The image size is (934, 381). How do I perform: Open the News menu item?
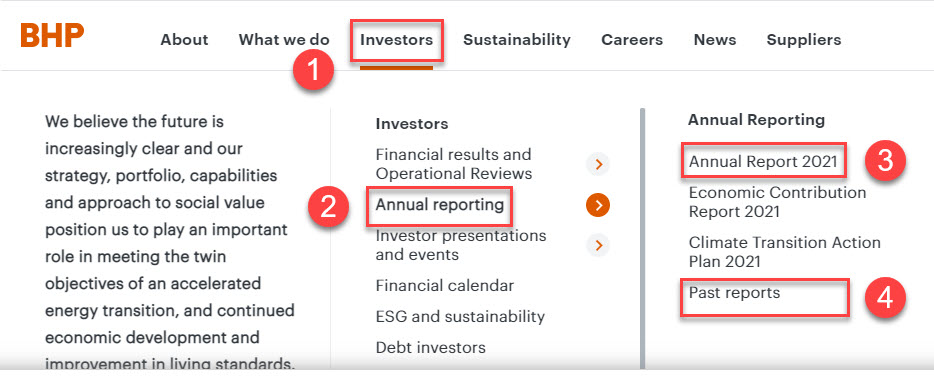tap(715, 40)
